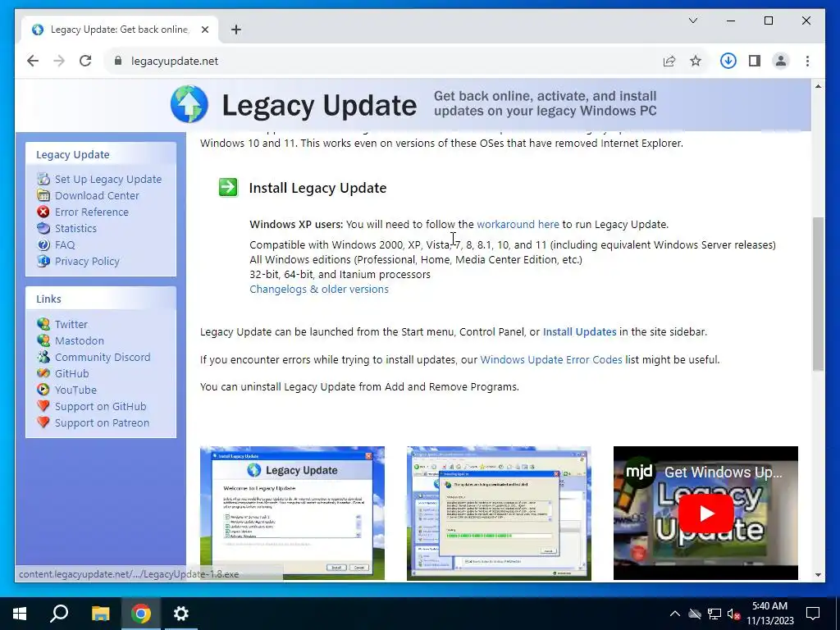This screenshot has height=630, width=840.
Task: Click the scrollbar up arrow
Action: [x=818, y=85]
